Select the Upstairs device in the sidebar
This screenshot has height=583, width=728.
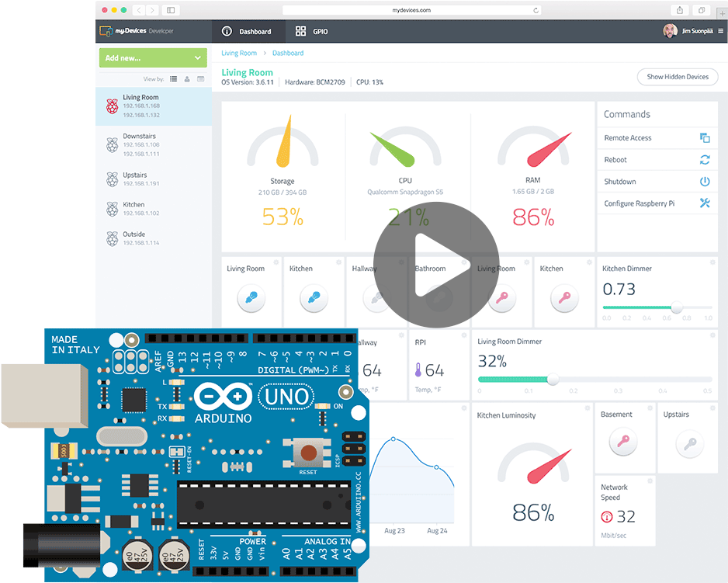point(154,179)
